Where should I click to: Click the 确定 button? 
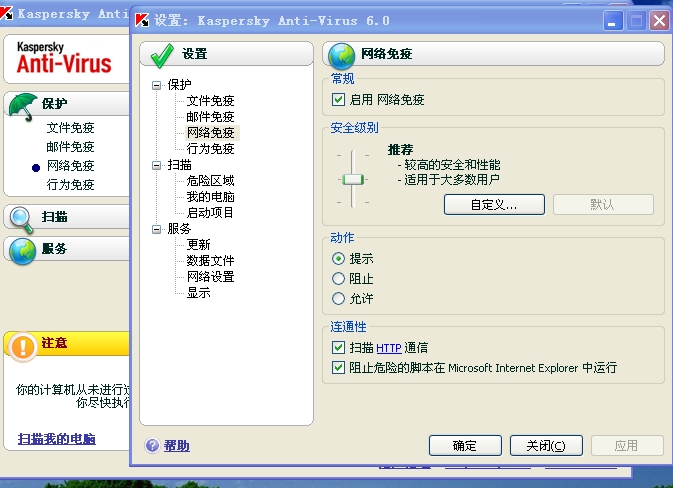(x=465, y=446)
